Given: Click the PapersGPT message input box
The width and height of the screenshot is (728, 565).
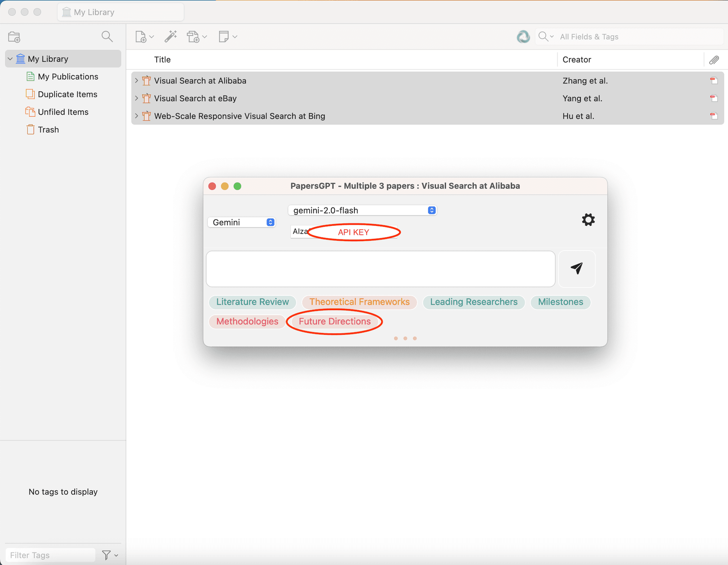Looking at the screenshot, I should coord(380,268).
